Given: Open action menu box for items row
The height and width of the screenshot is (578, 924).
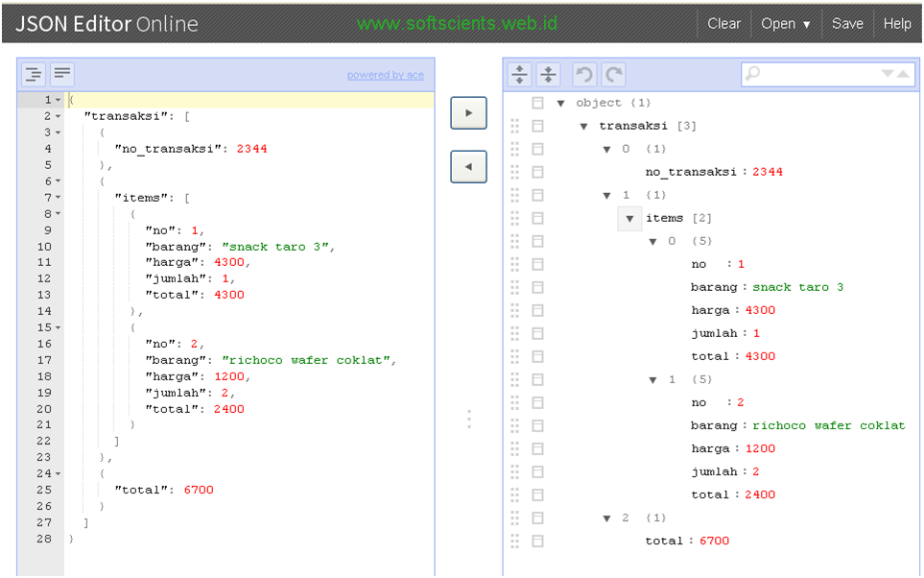Looking at the screenshot, I should (537, 218).
